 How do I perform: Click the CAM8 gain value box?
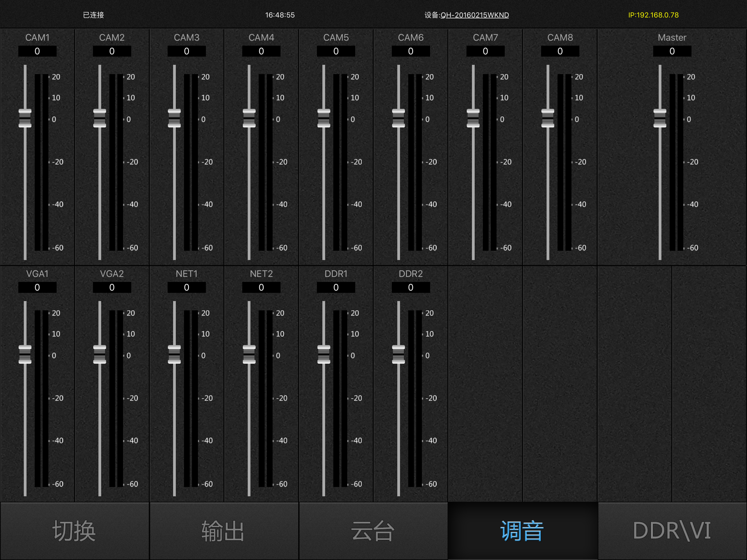coord(560,51)
